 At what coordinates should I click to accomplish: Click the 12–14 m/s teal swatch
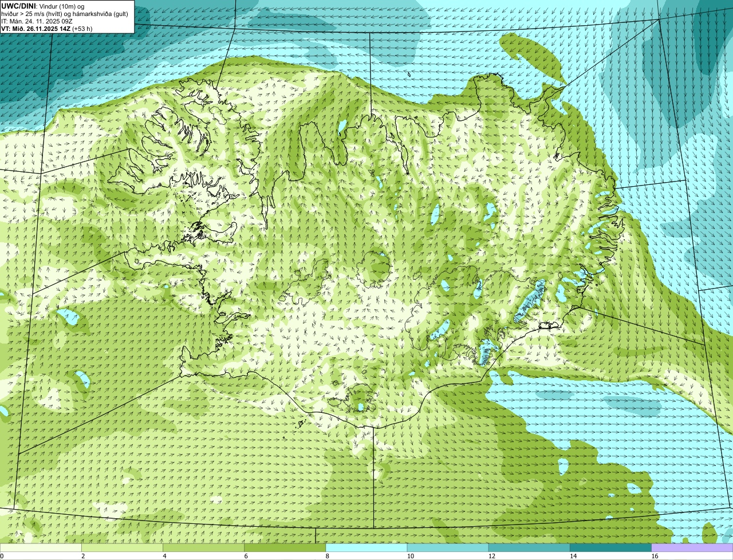point(529,548)
